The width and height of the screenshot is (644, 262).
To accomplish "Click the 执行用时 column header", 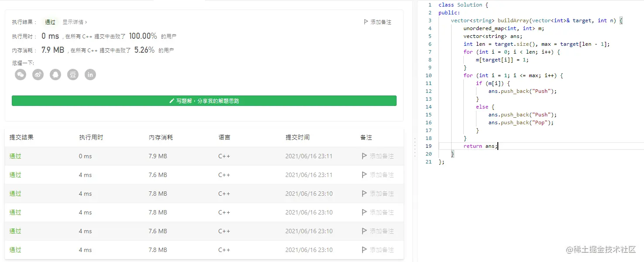I will point(91,137).
